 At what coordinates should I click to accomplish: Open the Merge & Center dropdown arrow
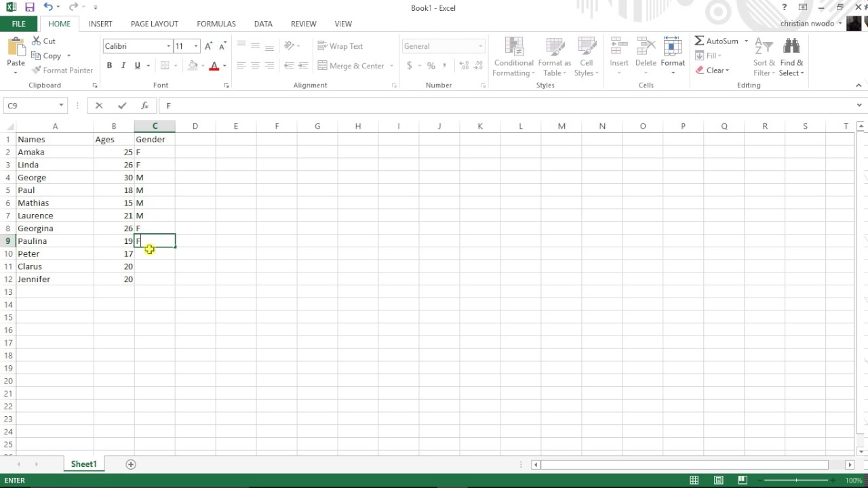[x=391, y=66]
